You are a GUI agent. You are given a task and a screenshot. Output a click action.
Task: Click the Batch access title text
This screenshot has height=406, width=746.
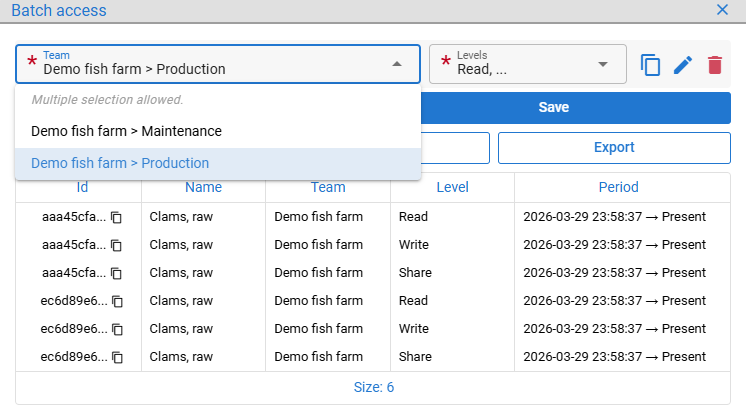click(59, 10)
